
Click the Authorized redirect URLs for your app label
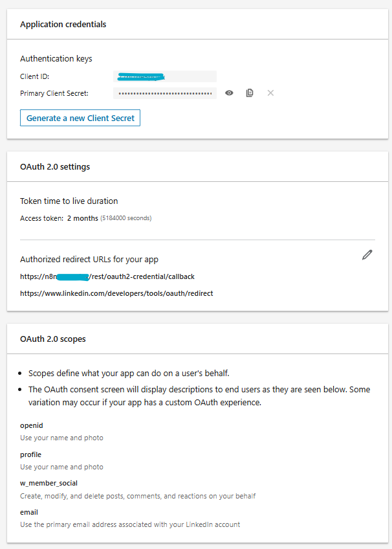pyautogui.click(x=89, y=260)
